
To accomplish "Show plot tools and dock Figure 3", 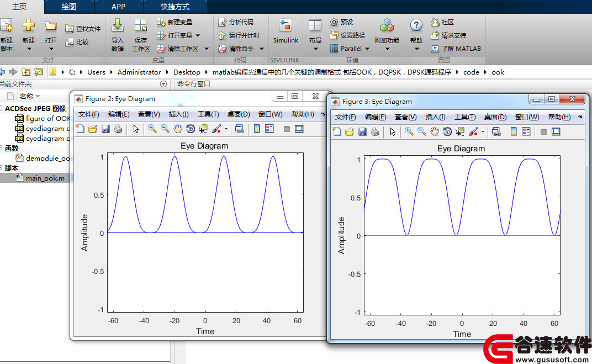I will coord(556,132).
